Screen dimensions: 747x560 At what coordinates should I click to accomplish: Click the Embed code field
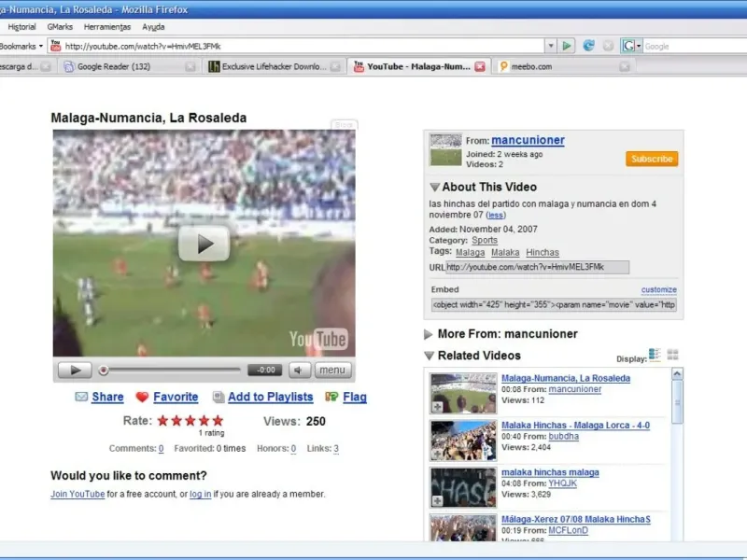tap(554, 305)
